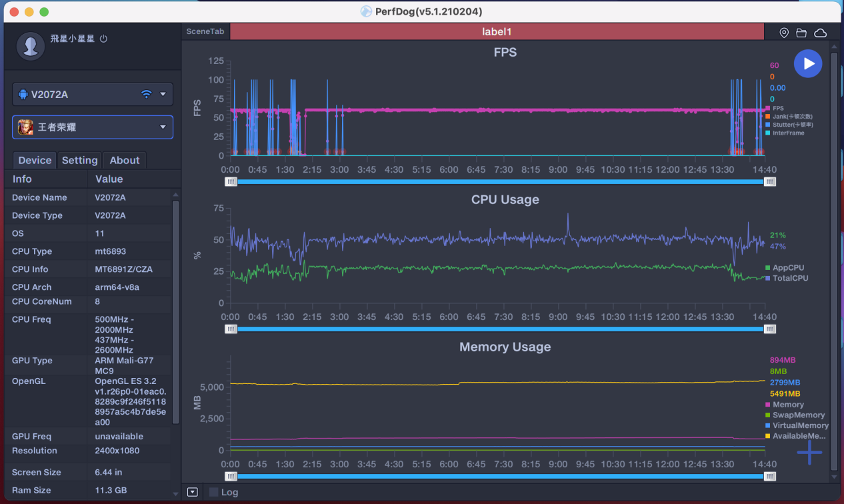Enable the Log checkbox
Image resolution: width=844 pixels, height=504 pixels.
tap(214, 492)
